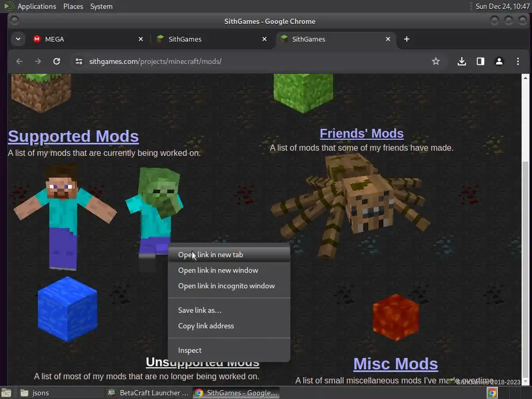This screenshot has width=532, height=399.
Task: Open the Chrome profile icon
Action: click(499, 61)
